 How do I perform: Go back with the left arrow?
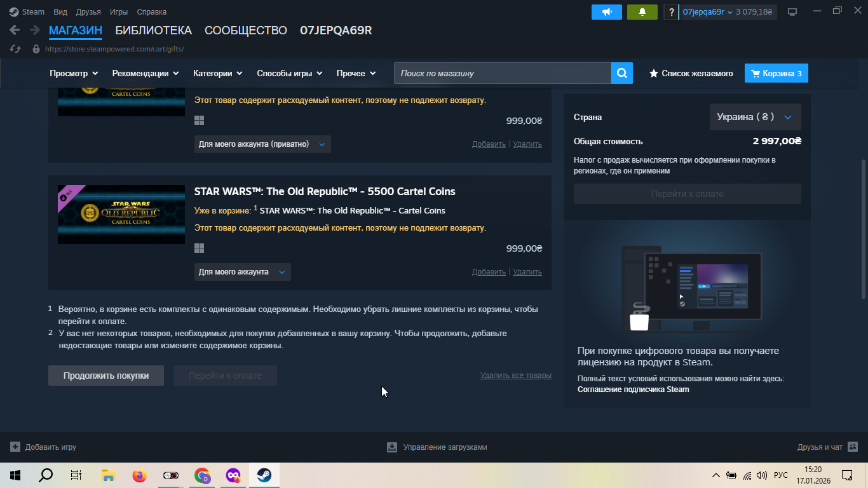pyautogui.click(x=15, y=30)
